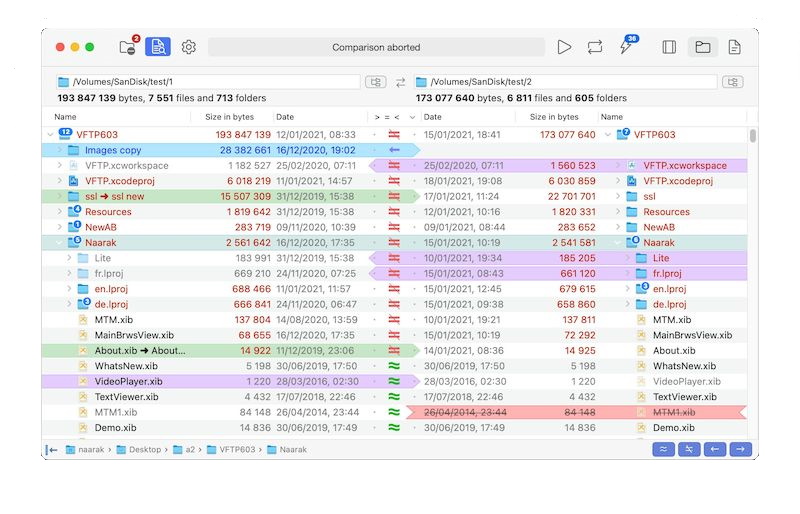Screen dimensions: 800x514
Task: Toggle the sidebar panel layout button
Action: 670,47
